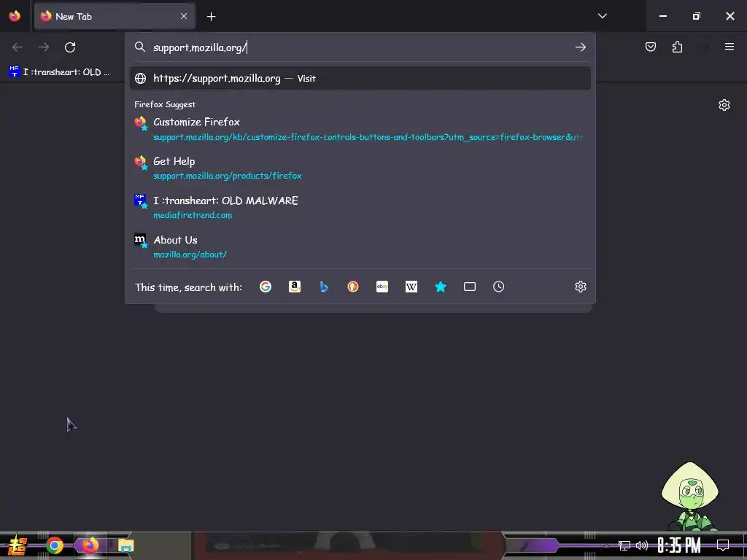Screen dimensions: 747x560
Task: Search in open Tabs icon
Action: tap(470, 287)
